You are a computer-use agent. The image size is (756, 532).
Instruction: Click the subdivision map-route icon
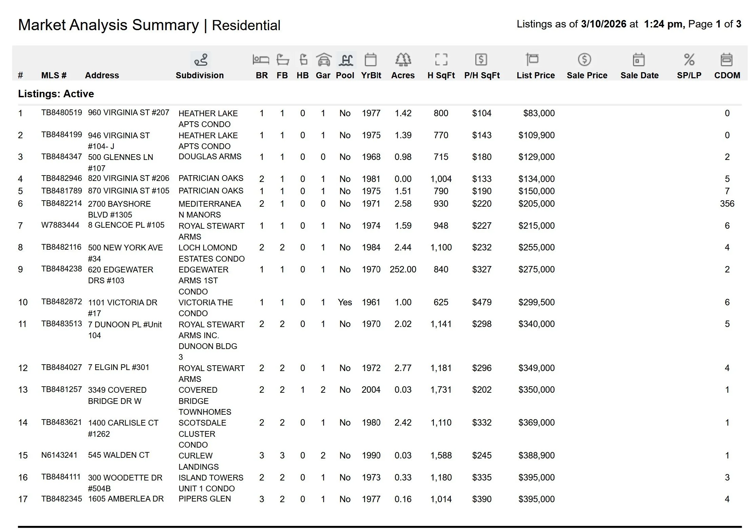pyautogui.click(x=200, y=60)
